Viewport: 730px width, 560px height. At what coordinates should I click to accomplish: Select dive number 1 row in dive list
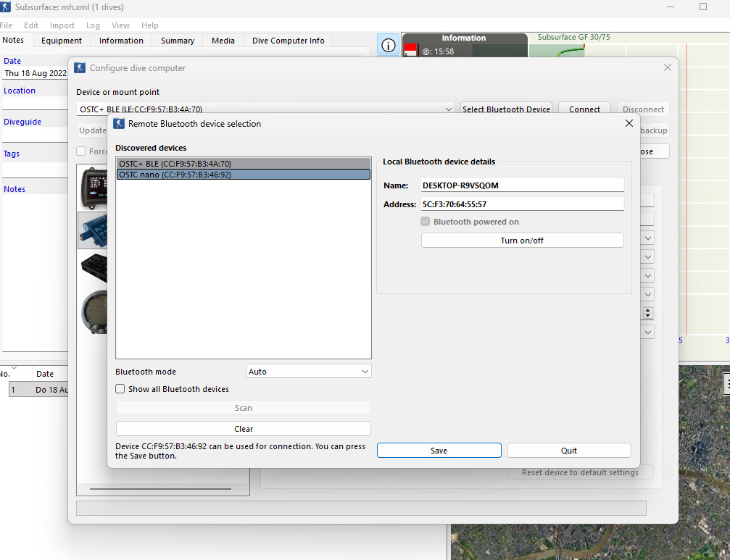(x=38, y=389)
